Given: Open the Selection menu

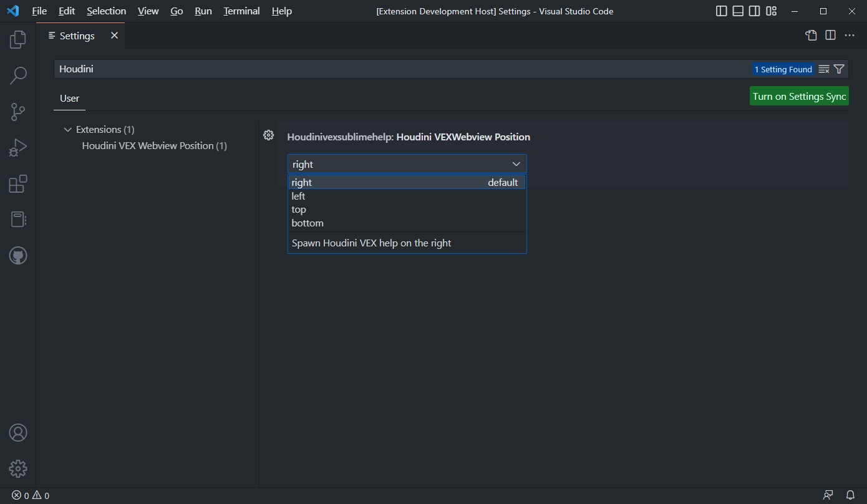Looking at the screenshot, I should [106, 11].
